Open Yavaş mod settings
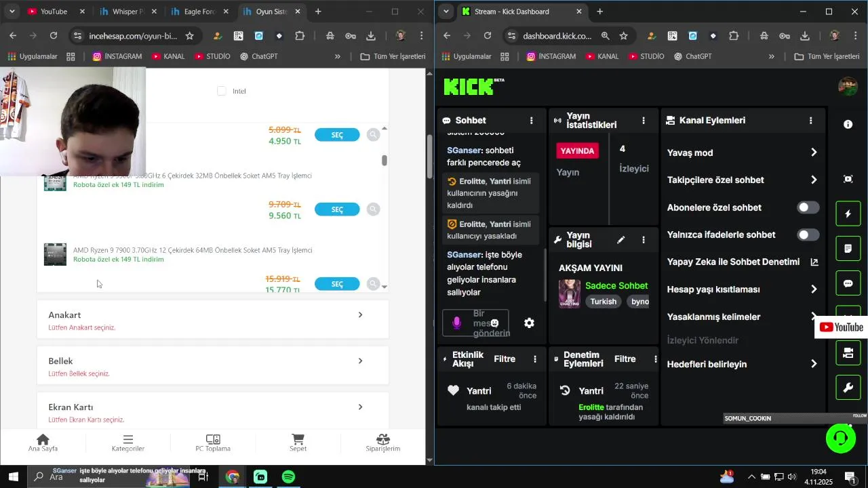Image resolution: width=868 pixels, height=488 pixels. click(743, 152)
